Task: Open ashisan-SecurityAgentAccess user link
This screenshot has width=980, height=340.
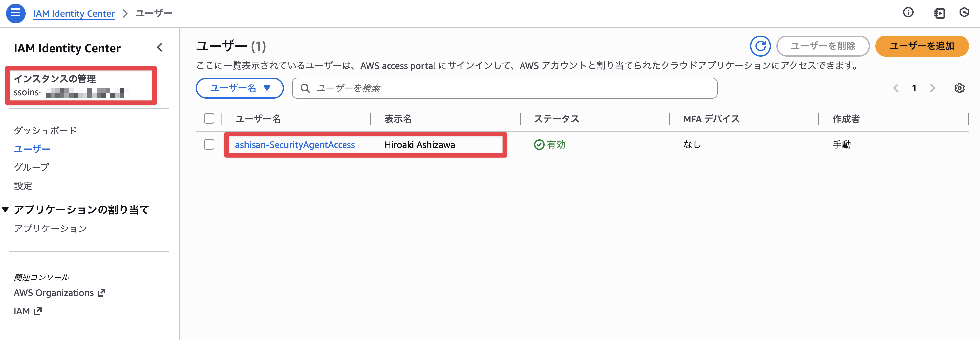Action: 295,145
